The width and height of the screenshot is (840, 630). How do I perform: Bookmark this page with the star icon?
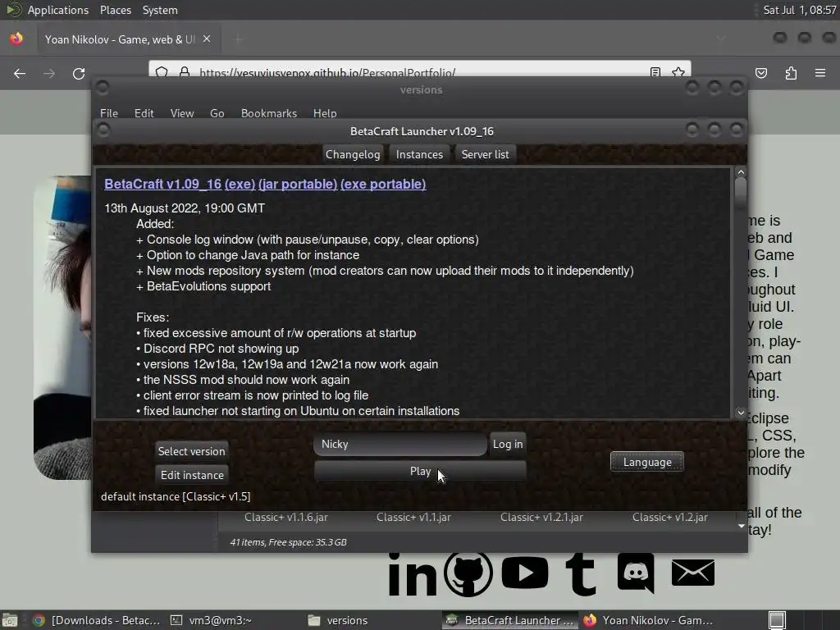point(678,72)
